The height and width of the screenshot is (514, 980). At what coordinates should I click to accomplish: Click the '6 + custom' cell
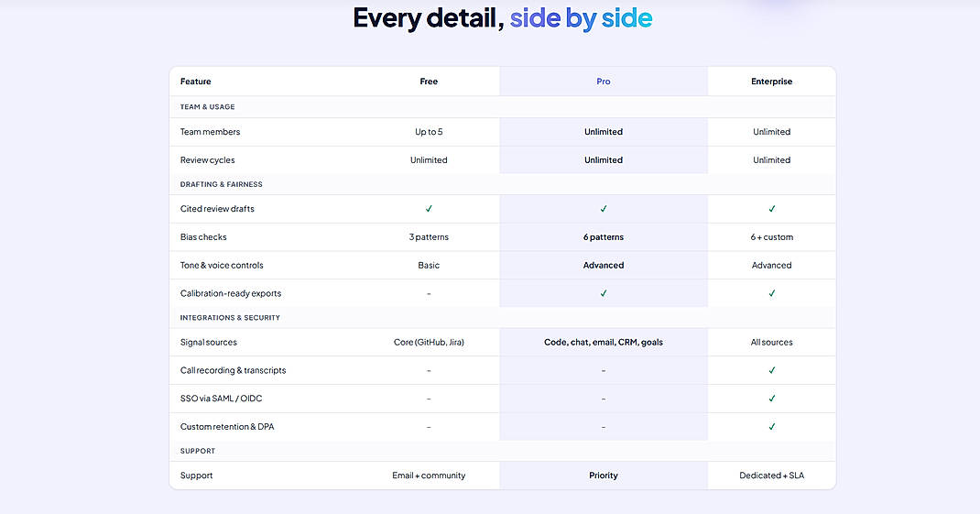coord(771,237)
